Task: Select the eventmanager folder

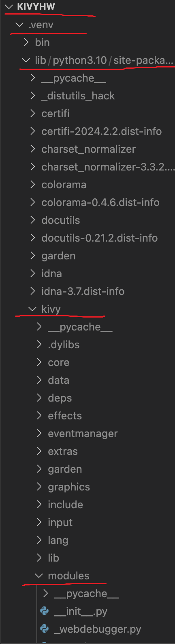Action: [83, 434]
